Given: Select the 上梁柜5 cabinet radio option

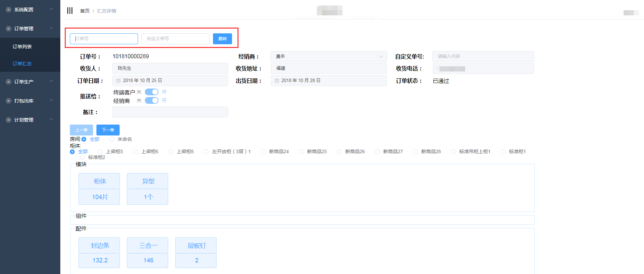Looking at the screenshot, I should click(x=100, y=152).
